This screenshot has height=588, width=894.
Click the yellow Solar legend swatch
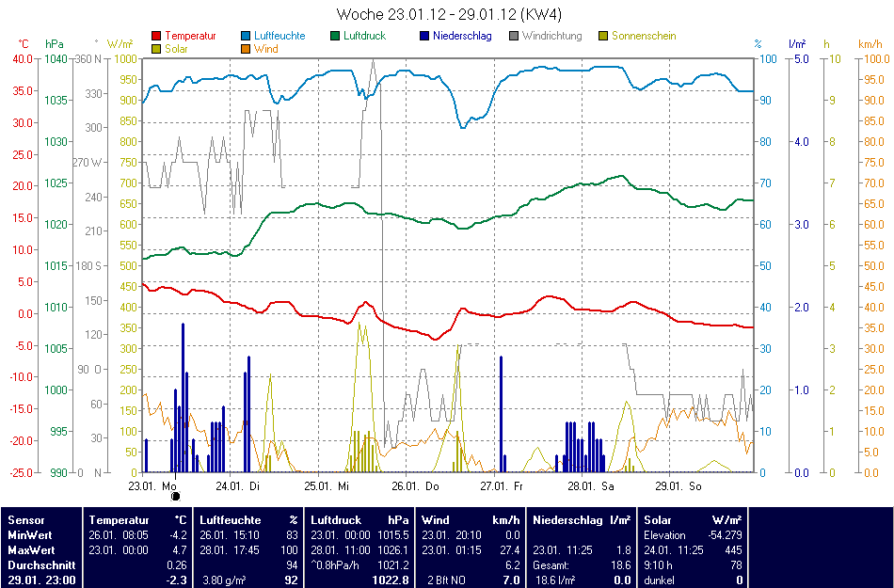[x=156, y=49]
